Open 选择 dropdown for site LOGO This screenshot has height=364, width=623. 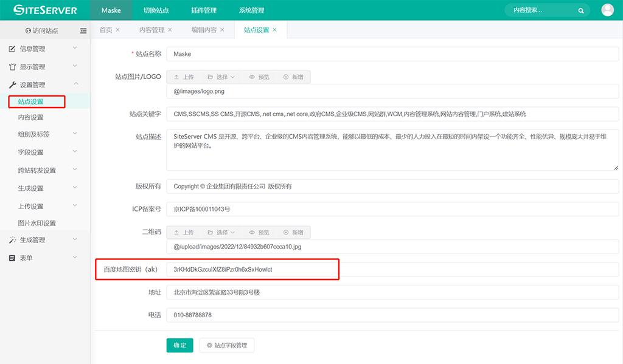pyautogui.click(x=221, y=77)
